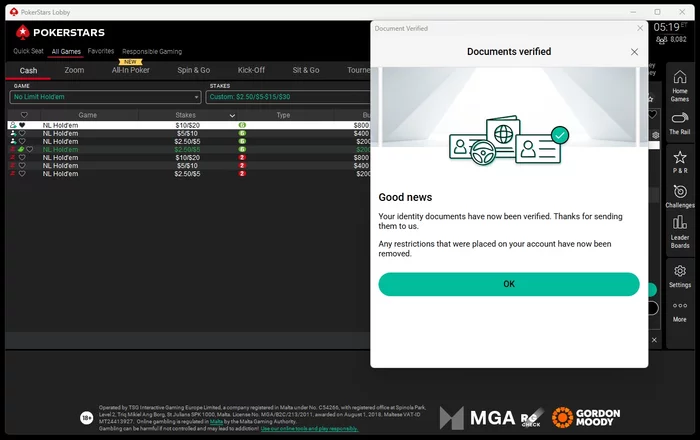Toggle the heart icon right of the dialog

[652, 115]
